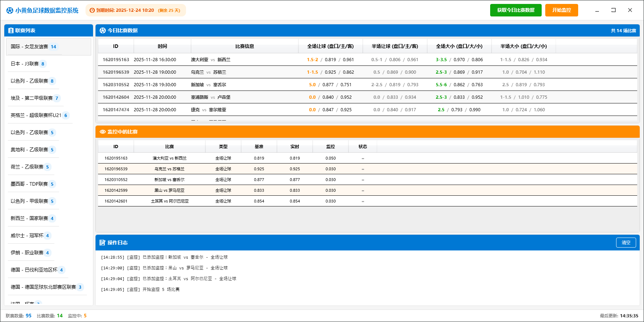644x322 pixels.
Task: Click the soccer icon on 今日比赛数据 header
Action: pos(102,30)
